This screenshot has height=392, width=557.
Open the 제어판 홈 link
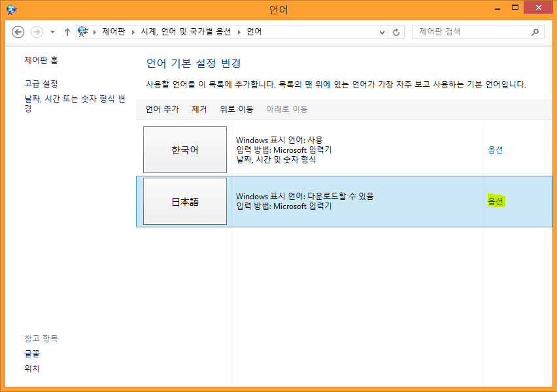click(41, 60)
